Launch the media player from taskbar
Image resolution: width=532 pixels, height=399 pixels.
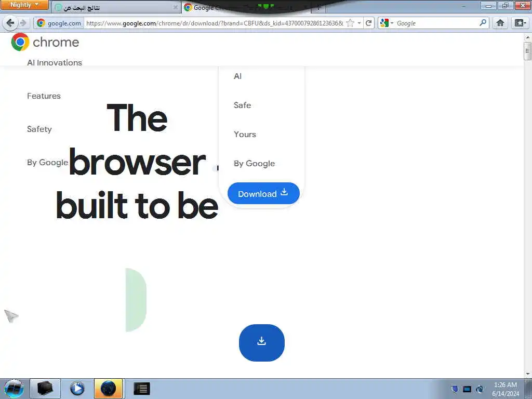[x=77, y=389]
